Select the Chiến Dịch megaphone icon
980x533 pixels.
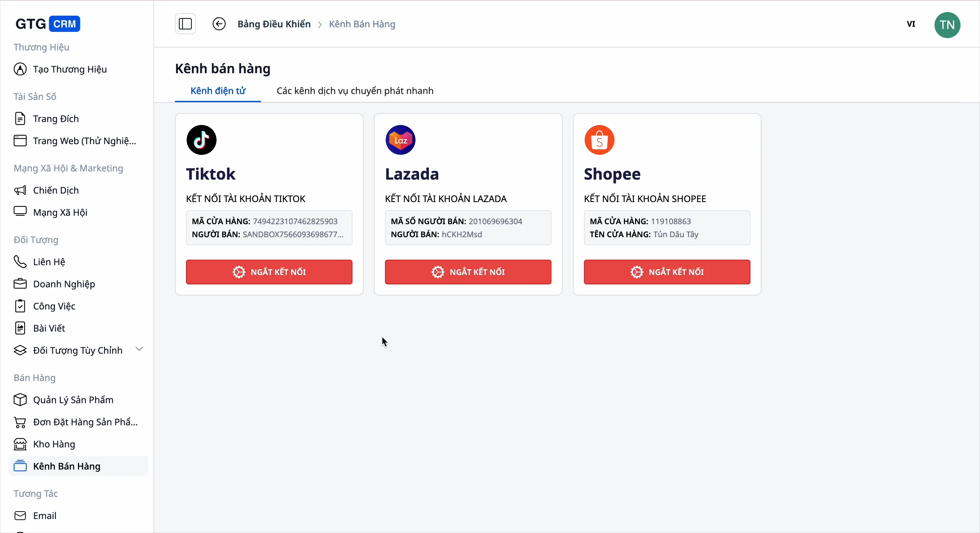click(x=21, y=190)
